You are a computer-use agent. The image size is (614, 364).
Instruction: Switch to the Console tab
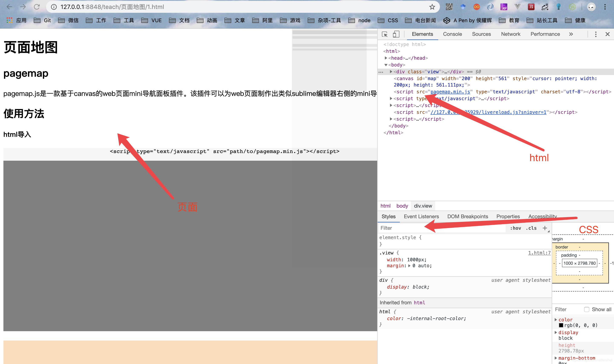click(452, 34)
